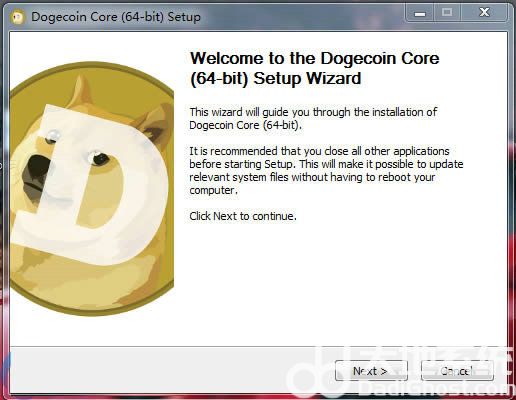
Task: Minimize the Dogecoin Core Setup window
Action: pos(419,13)
